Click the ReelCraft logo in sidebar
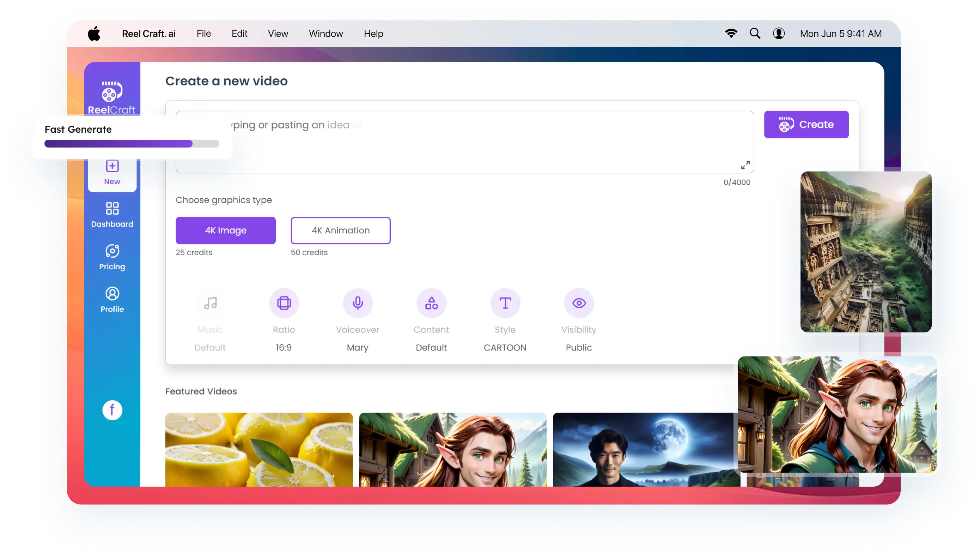The image size is (980, 558). point(112,98)
